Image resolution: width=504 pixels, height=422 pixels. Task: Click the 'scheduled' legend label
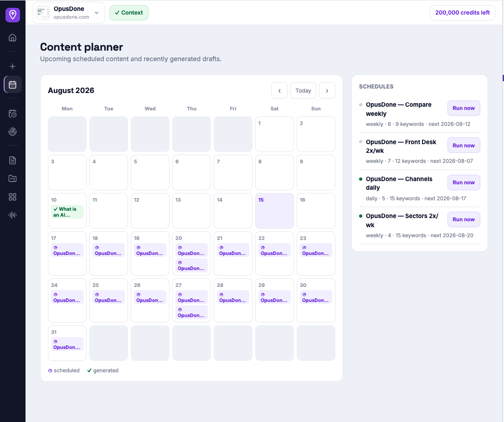tap(67, 370)
